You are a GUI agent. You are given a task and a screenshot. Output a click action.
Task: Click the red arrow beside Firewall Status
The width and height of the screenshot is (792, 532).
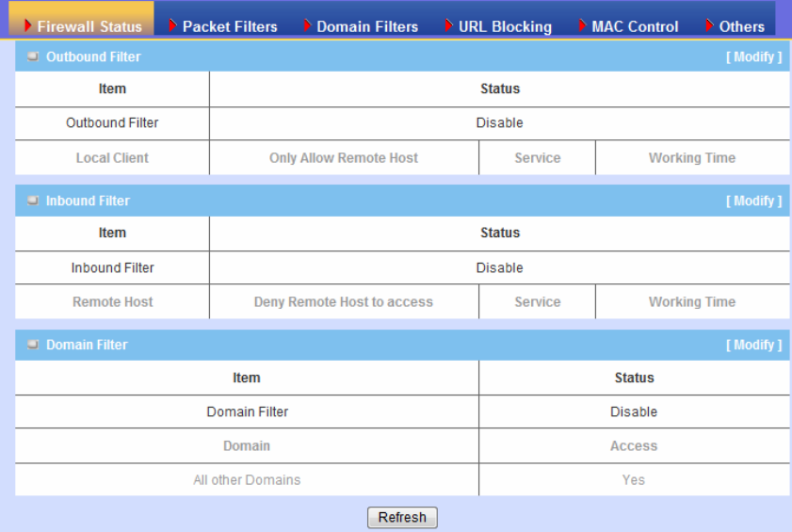[x=27, y=25]
